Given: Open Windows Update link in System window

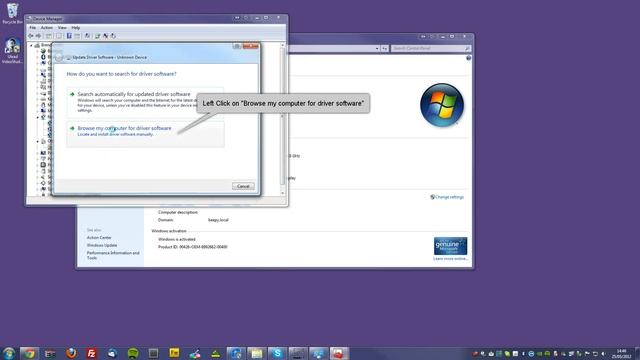Looking at the screenshot, I should (102, 245).
